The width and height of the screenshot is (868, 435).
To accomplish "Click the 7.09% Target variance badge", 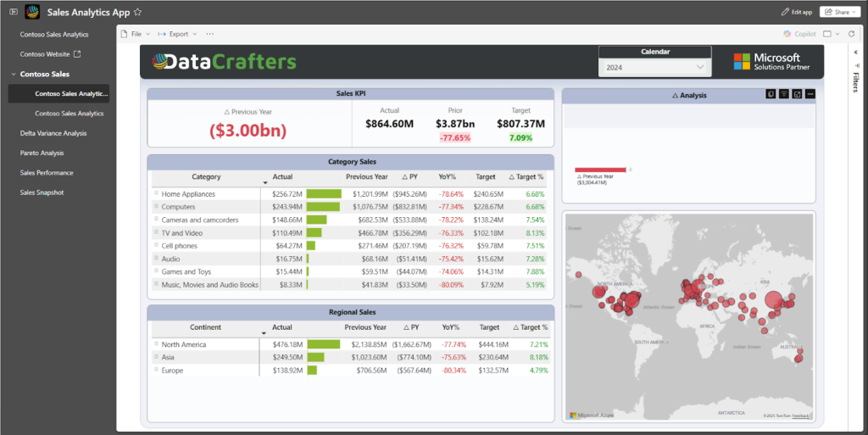I will 521,138.
